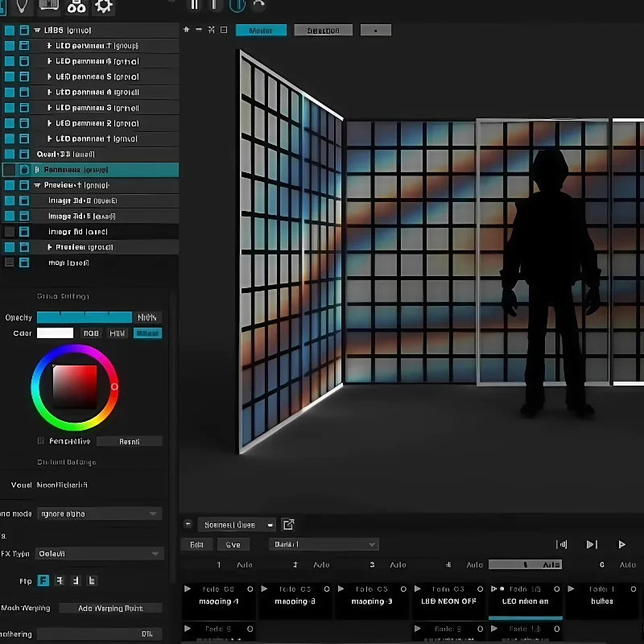Click the three-circles modules icon in top toolbar
The image size is (644, 644).
(76, 7)
